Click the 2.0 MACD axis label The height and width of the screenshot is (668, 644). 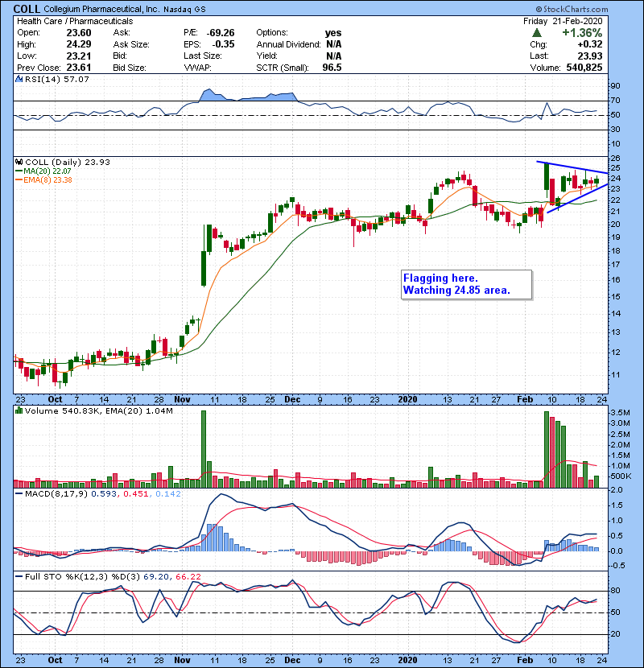pos(617,490)
